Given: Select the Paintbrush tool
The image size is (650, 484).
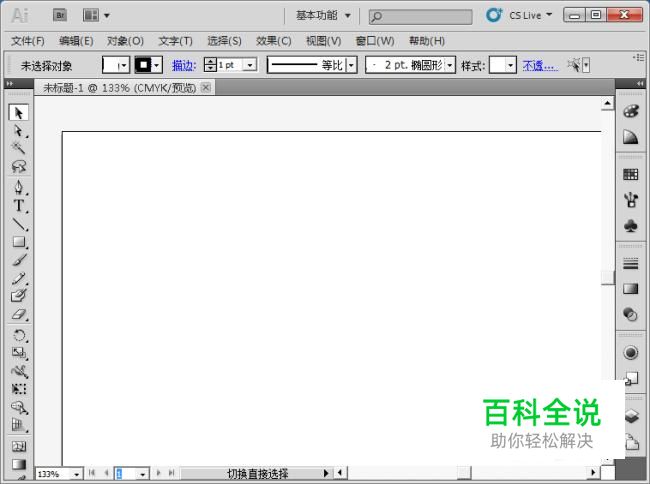Looking at the screenshot, I should (x=19, y=260).
